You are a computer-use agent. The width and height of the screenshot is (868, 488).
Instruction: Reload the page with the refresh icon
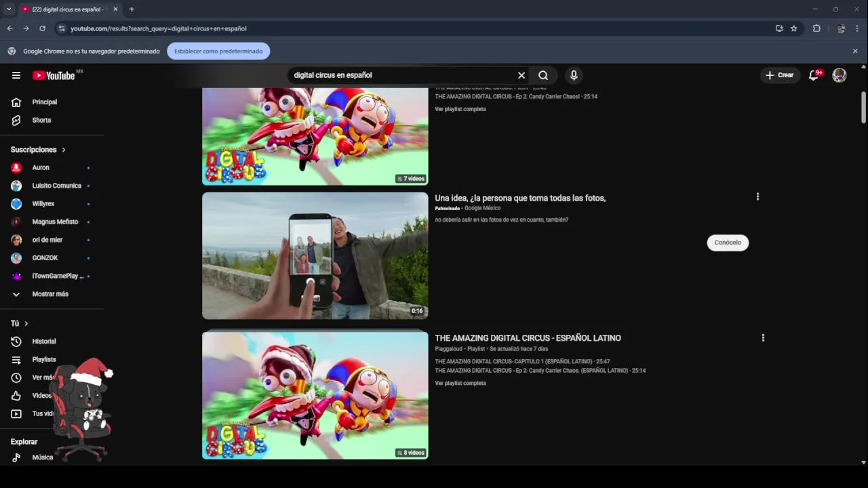(x=42, y=28)
